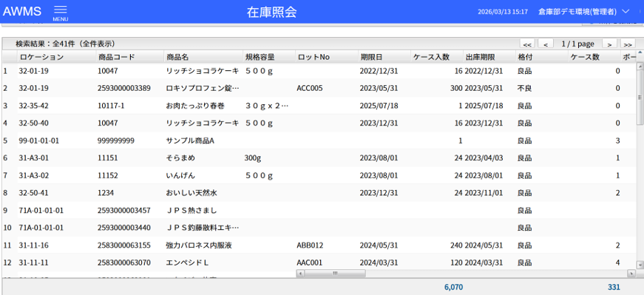Screen dimensions: 644x295
Task: Click vertical scrollbar down arrow
Action: [640, 265]
